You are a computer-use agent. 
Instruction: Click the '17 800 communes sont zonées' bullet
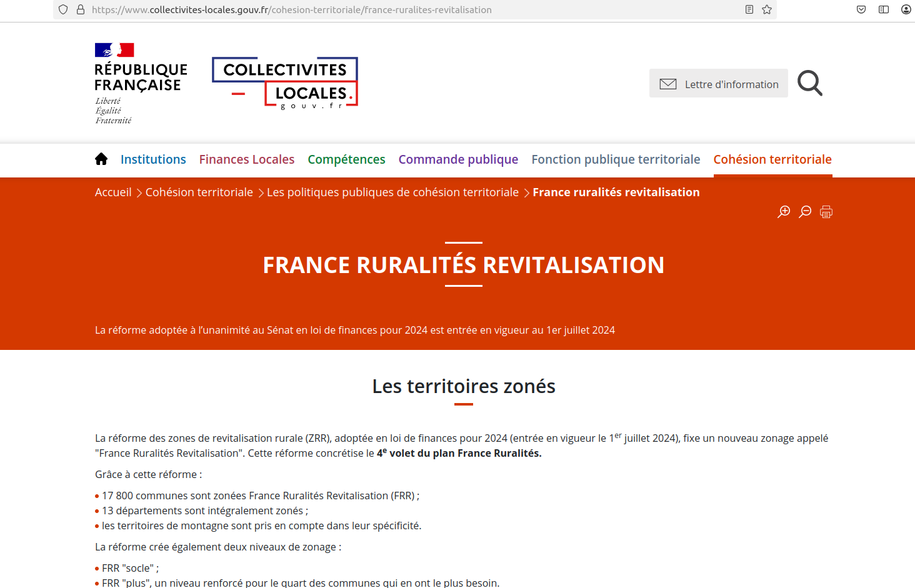click(261, 496)
